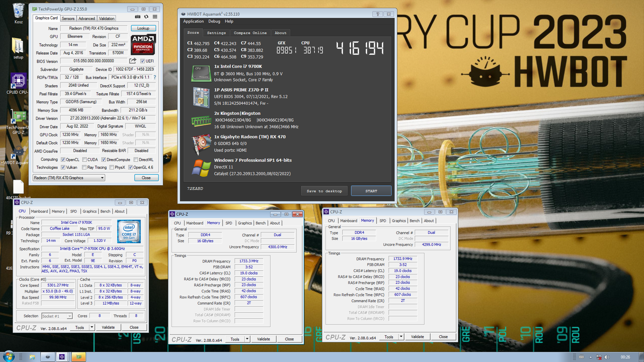The width and height of the screenshot is (644, 362).
Task: Click the Close button in GPU-Z
Action: 146,178
